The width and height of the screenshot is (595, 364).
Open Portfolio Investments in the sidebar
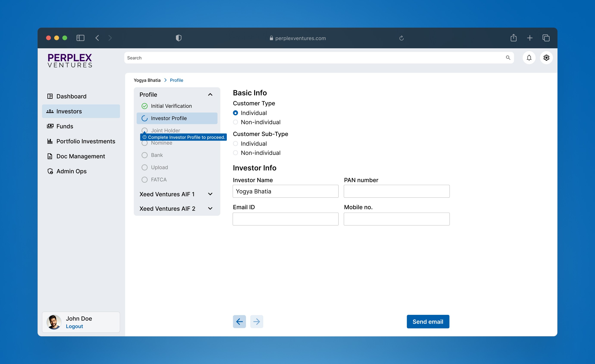(86, 141)
